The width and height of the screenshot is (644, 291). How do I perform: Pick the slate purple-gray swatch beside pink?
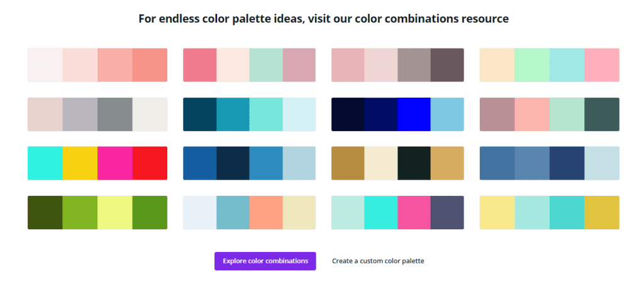[x=447, y=212]
